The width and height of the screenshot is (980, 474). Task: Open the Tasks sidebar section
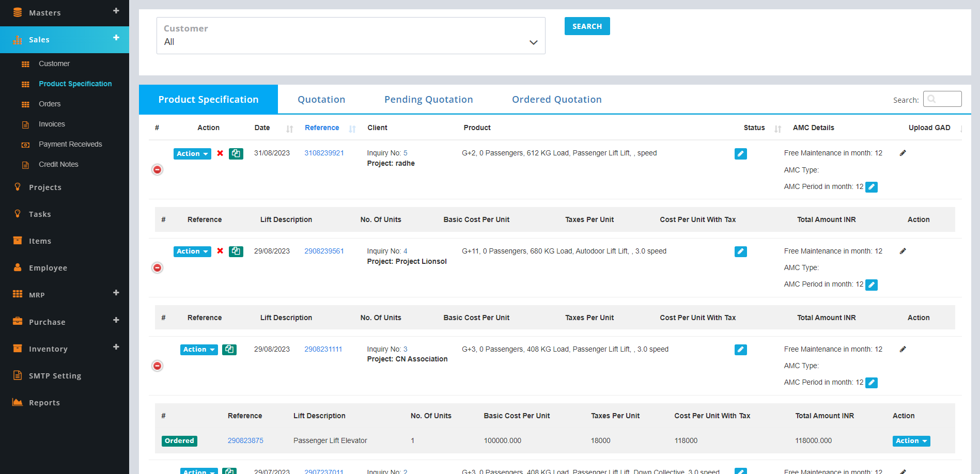tap(40, 214)
